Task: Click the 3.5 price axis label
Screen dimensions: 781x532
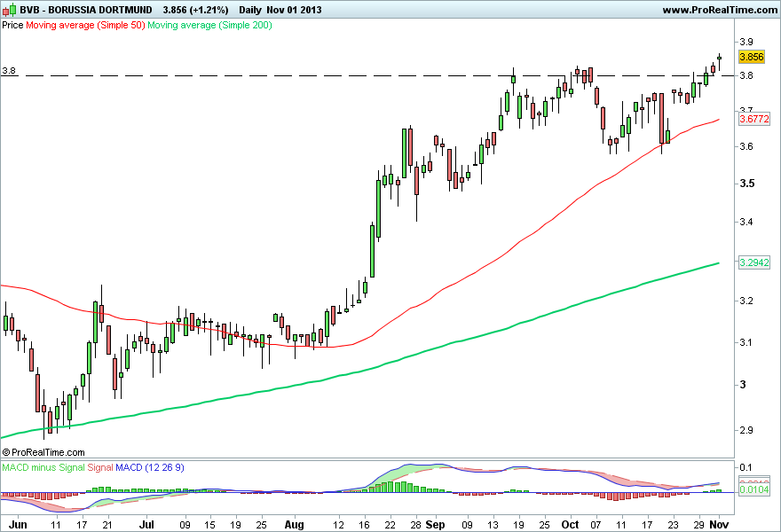Action: click(746, 184)
